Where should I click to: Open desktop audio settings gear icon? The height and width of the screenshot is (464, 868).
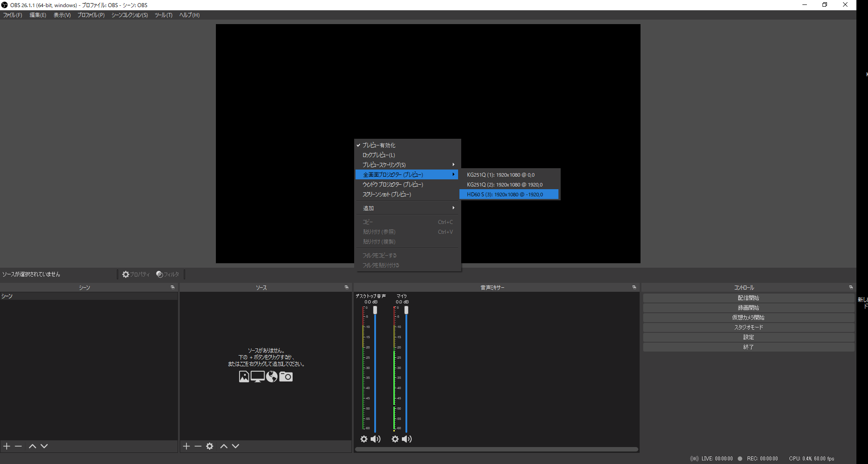[364, 439]
